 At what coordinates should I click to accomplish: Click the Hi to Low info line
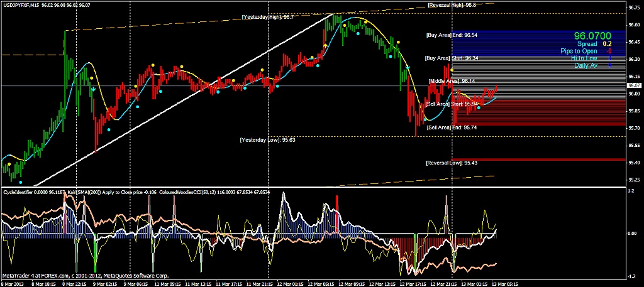pos(591,58)
